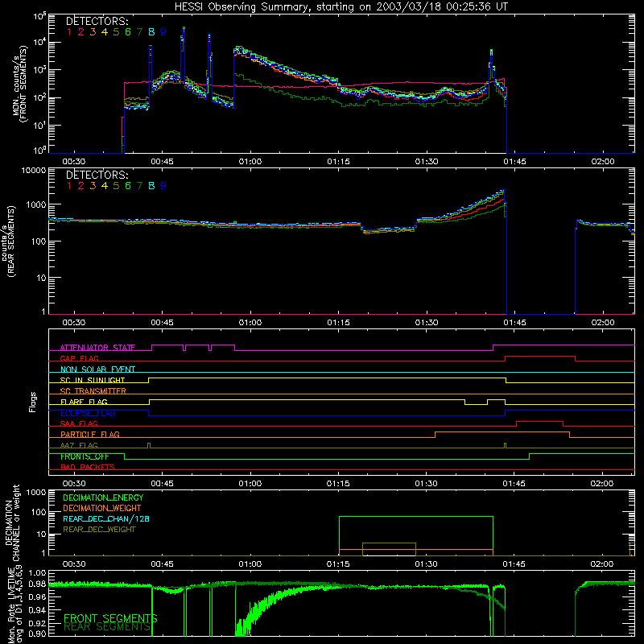Select magenta detector '2' in rear segments legend
The height and width of the screenshot is (644, 644).
pyautogui.click(x=81, y=186)
